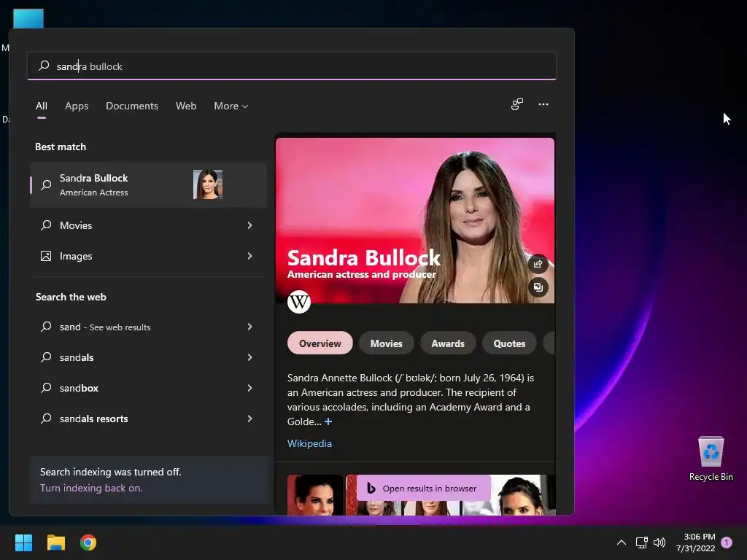Click the Sandra Bullock hero image
747x560 pixels.
pos(415,220)
